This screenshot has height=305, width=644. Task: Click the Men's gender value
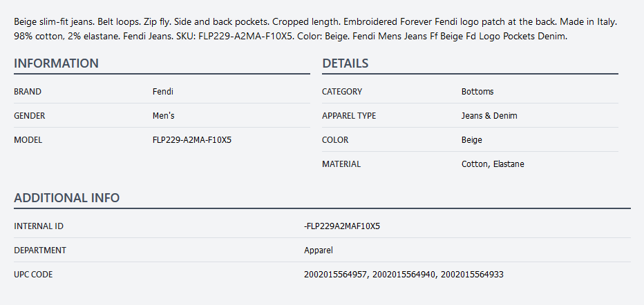pyautogui.click(x=163, y=116)
